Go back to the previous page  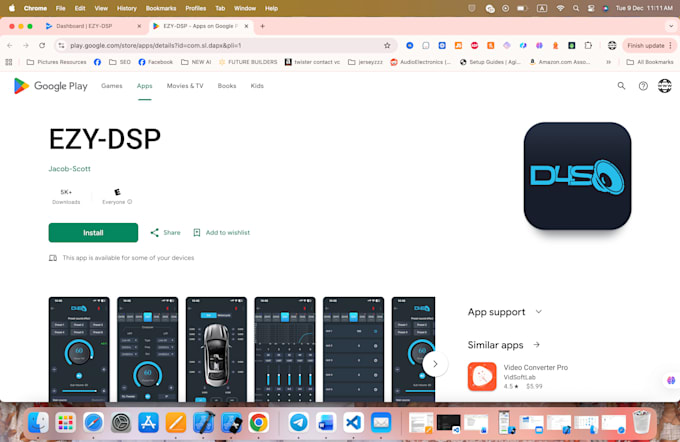click(10, 46)
